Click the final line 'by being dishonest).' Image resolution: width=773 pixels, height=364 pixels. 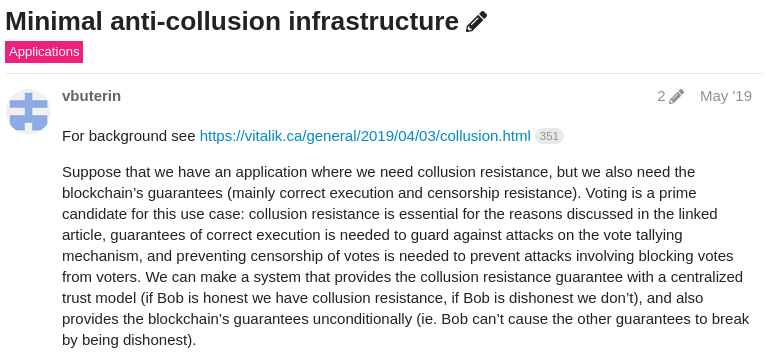point(129,340)
